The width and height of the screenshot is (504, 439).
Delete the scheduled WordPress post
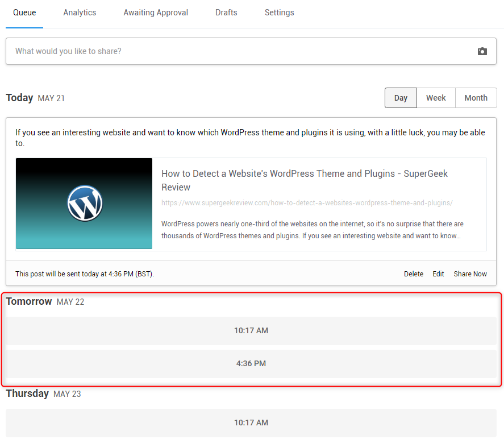(x=414, y=274)
